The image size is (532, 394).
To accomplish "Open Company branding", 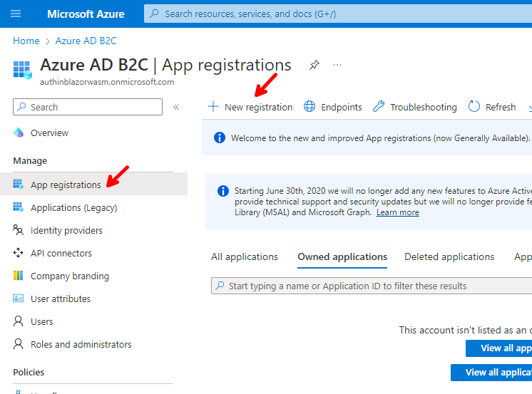I will click(x=70, y=276).
